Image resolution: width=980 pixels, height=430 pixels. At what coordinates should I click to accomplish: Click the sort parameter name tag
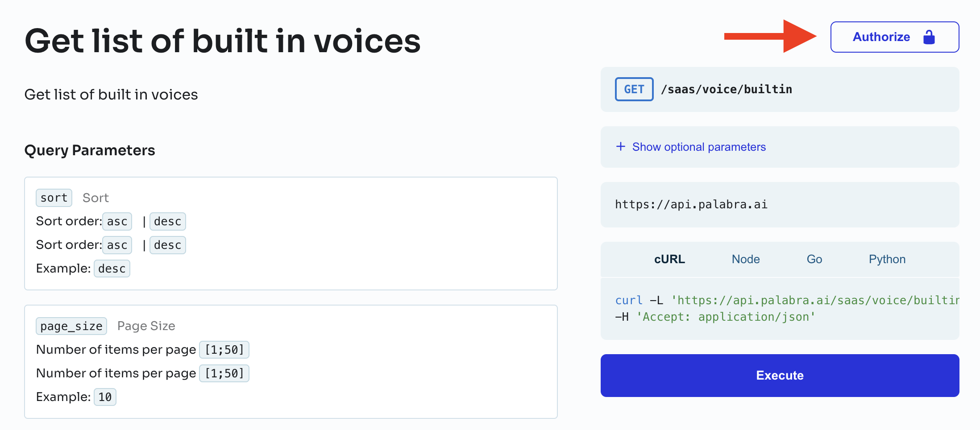(54, 198)
